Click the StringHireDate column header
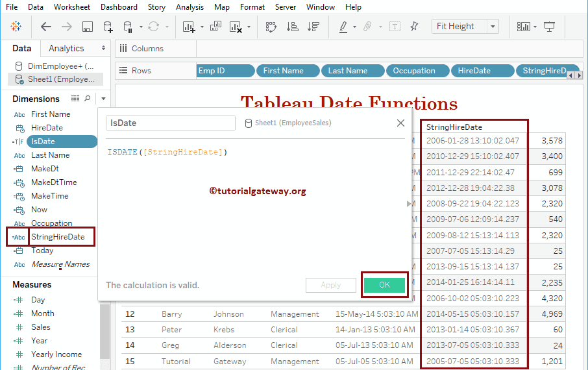 tap(454, 127)
